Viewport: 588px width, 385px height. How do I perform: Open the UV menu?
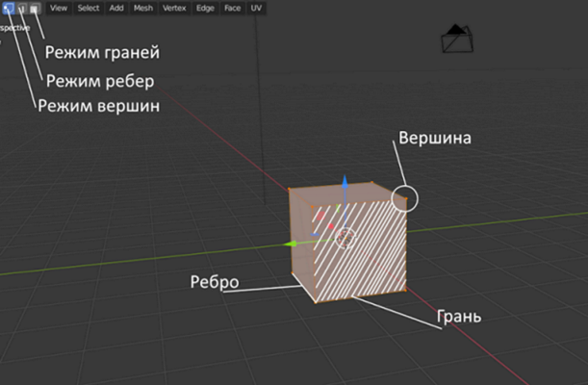pyautogui.click(x=256, y=8)
